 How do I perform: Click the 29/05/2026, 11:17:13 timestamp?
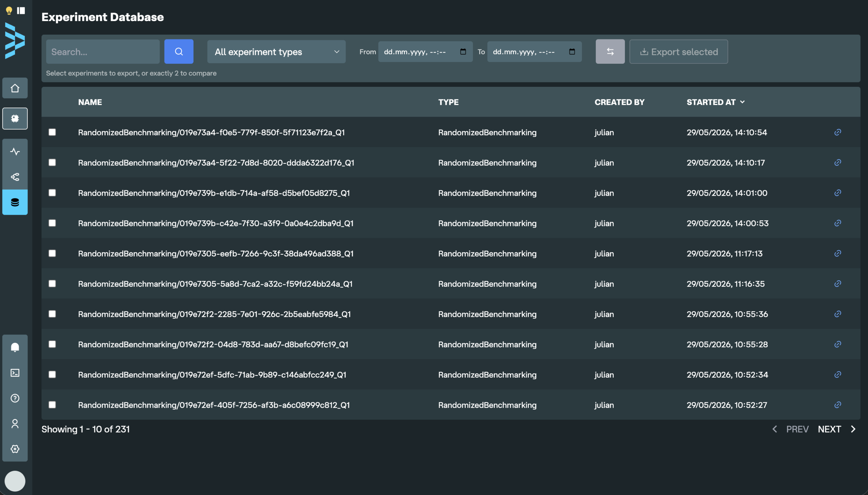click(x=724, y=254)
